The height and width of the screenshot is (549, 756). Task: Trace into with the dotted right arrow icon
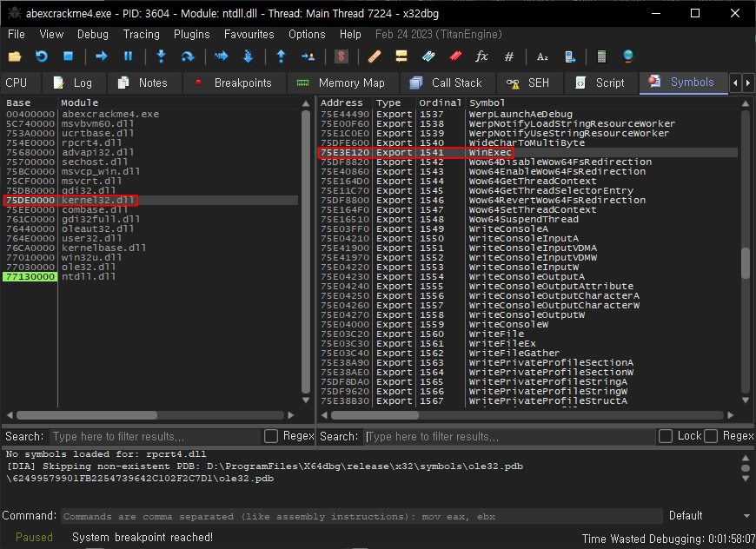click(x=222, y=56)
